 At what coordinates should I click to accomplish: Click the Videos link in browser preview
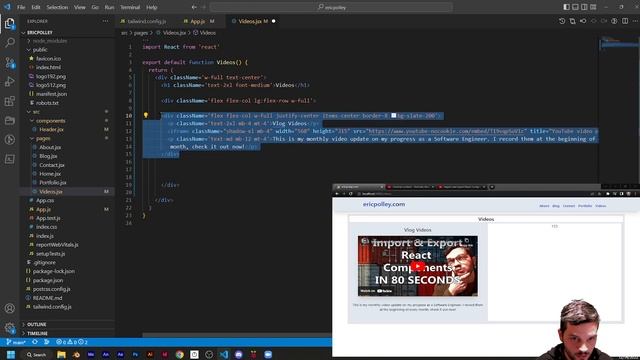600,206
